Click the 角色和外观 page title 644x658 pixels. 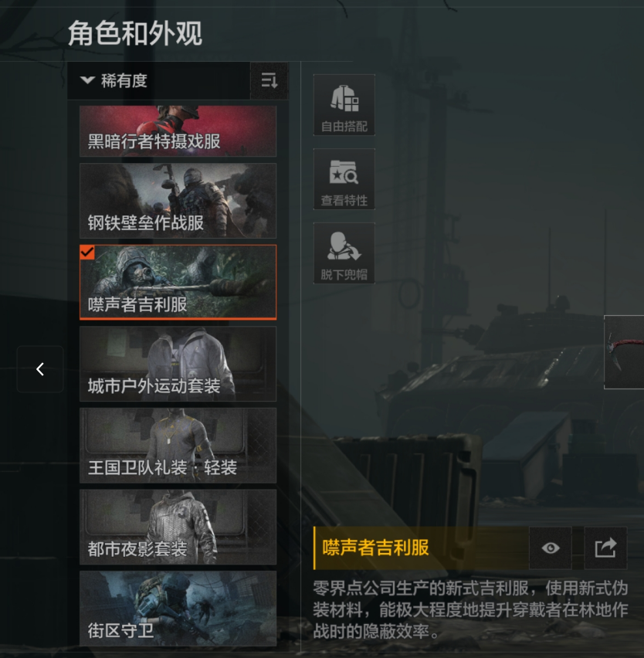coord(135,33)
